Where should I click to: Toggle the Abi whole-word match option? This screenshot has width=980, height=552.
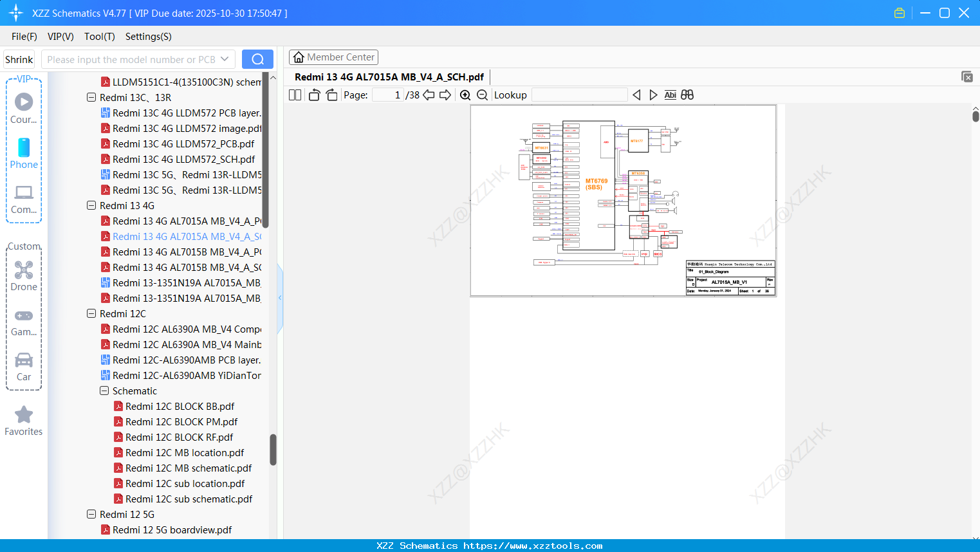[670, 95]
